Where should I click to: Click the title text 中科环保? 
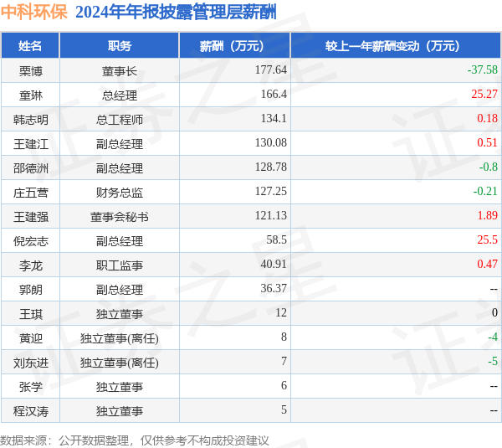click(x=34, y=13)
